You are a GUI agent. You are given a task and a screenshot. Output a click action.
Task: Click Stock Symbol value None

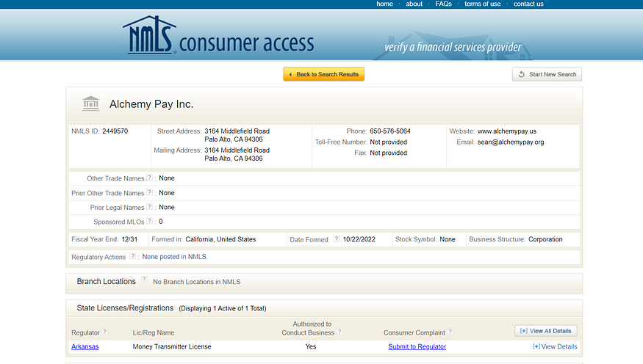(448, 239)
